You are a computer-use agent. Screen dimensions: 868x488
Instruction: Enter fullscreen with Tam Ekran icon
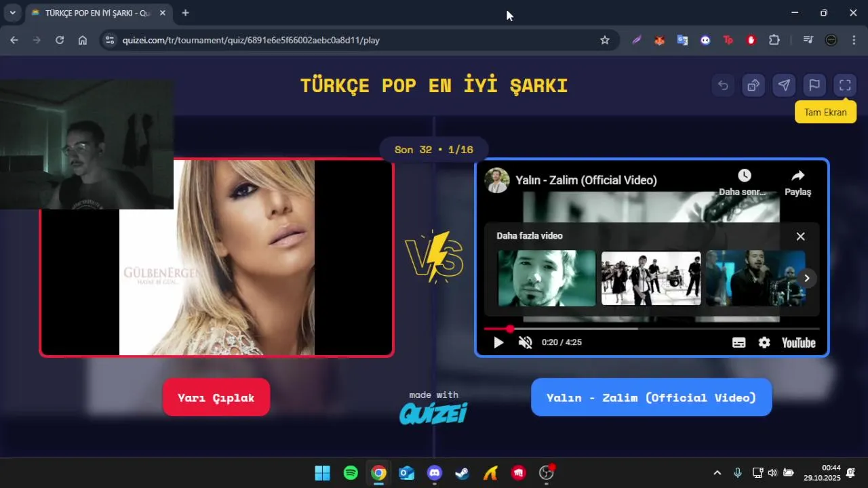(x=845, y=85)
